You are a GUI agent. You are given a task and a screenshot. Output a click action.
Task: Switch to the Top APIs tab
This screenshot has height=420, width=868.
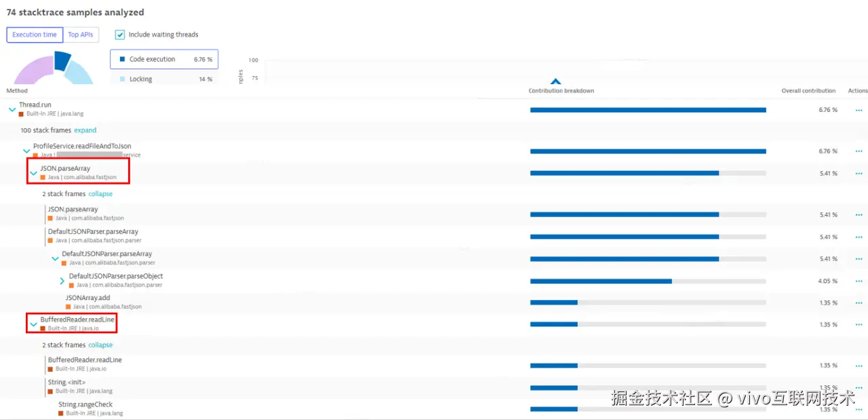pos(81,35)
